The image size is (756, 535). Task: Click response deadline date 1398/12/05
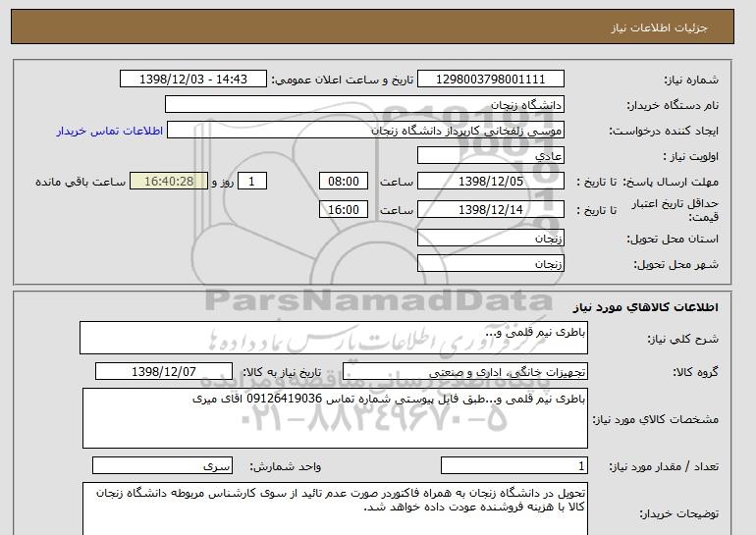[x=490, y=182]
